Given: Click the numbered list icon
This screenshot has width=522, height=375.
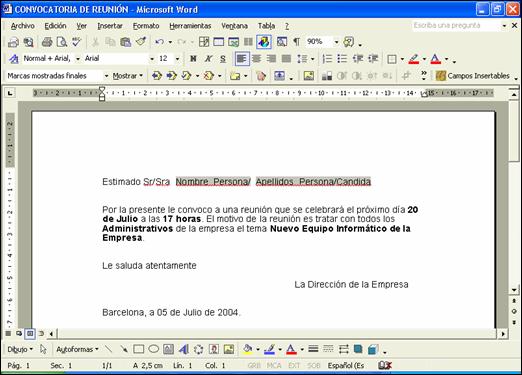Looking at the screenshot, I should coord(327,59).
